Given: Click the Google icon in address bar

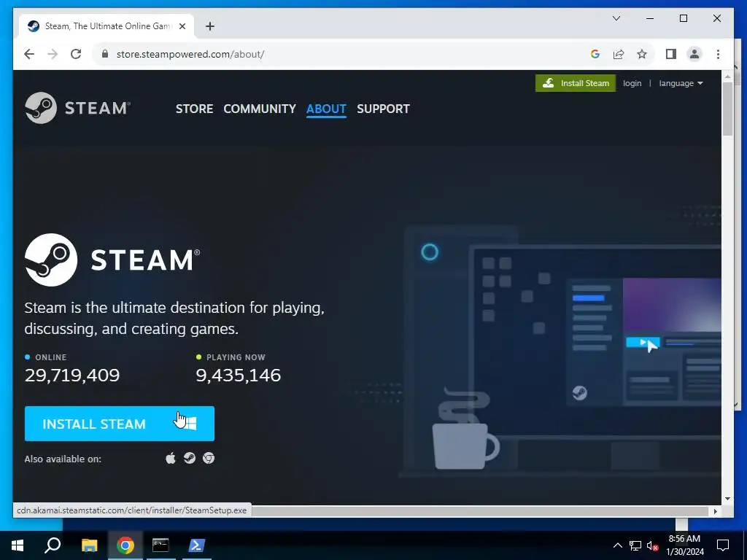Looking at the screenshot, I should 595,54.
